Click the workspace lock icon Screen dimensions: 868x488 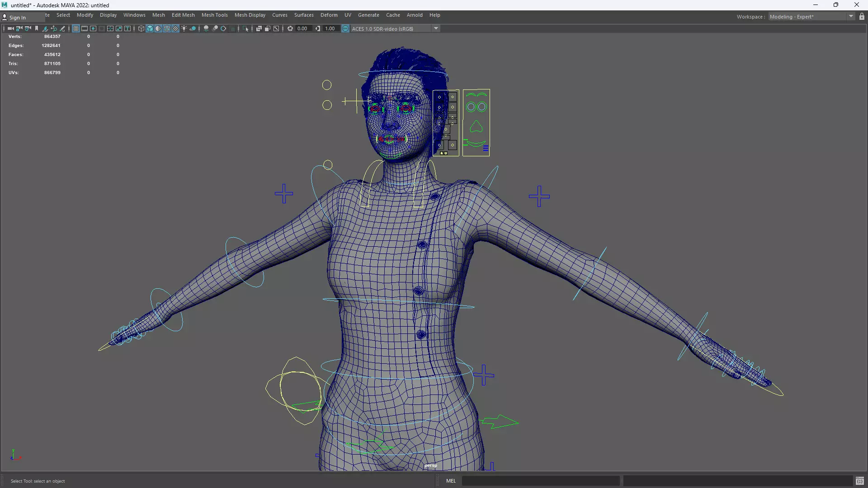862,17
